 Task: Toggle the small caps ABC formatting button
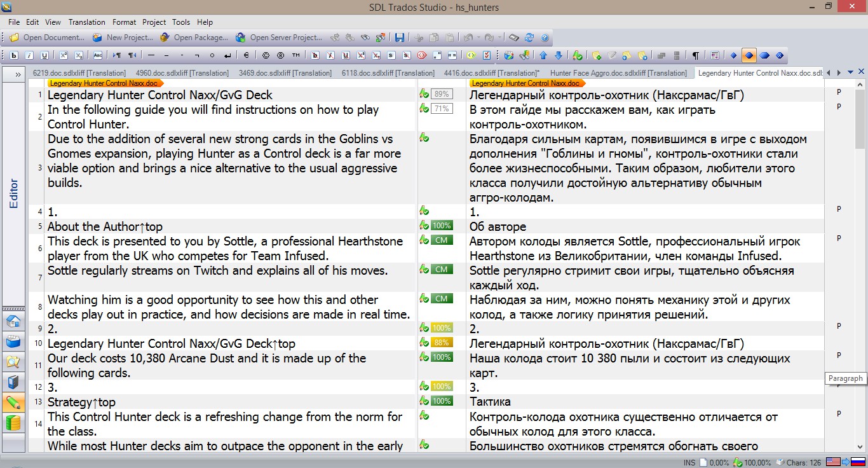pos(98,55)
